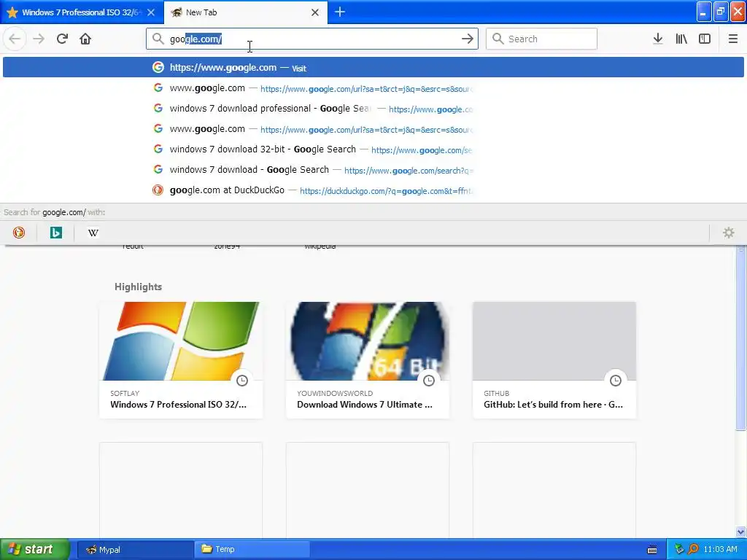Viewport: 747px width, 560px height.
Task: Click the YOUWINDOWSWORLD source label
Action: 335,393
